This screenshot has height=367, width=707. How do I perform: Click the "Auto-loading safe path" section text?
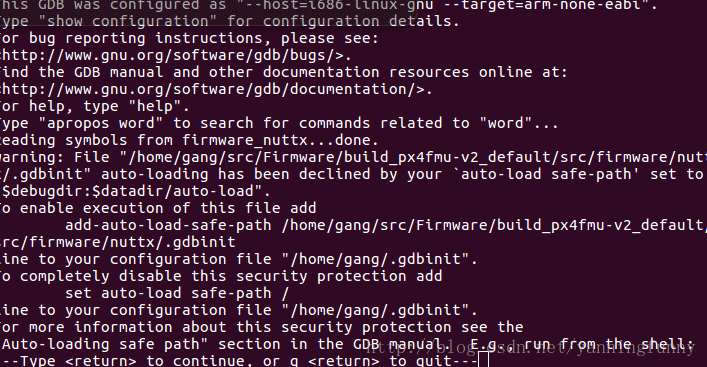click(x=101, y=344)
